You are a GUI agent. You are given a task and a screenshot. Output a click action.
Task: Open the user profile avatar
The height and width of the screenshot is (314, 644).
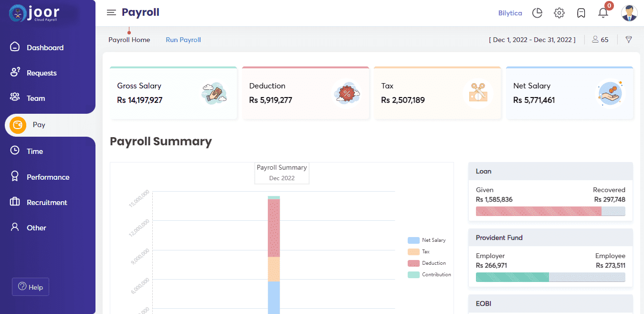pyautogui.click(x=629, y=13)
